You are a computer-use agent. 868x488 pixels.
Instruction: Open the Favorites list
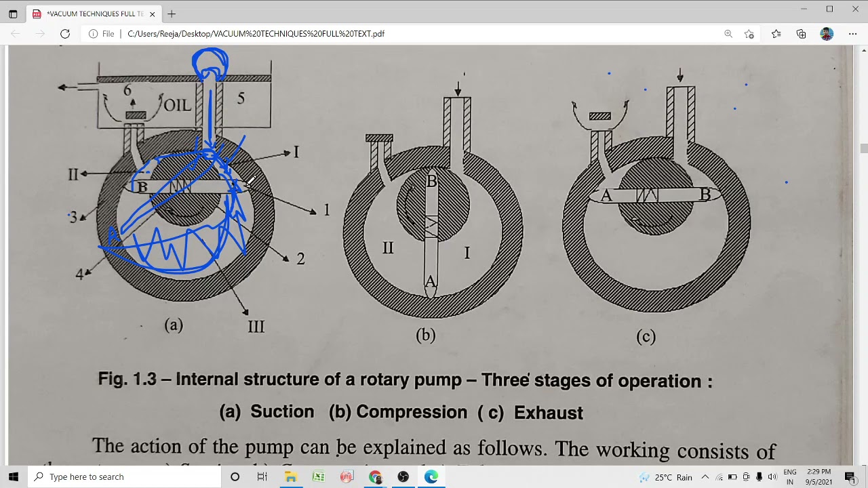(776, 34)
